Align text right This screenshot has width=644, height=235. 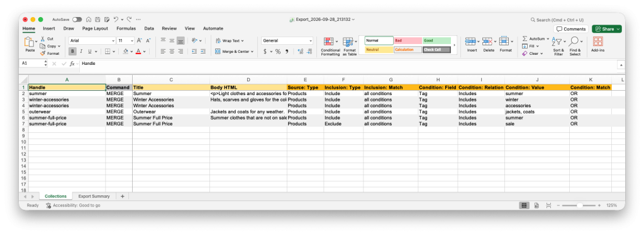click(x=180, y=52)
